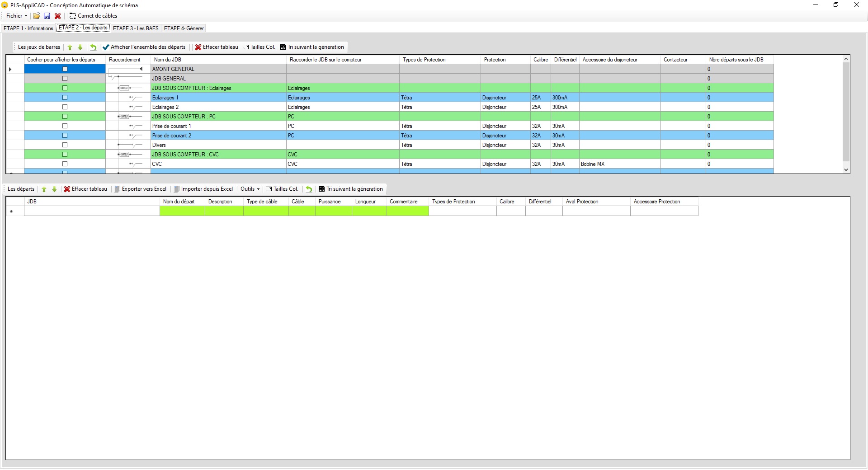Click Tri suivant la géneration in lower toolbar
The height and width of the screenshot is (470, 868).
click(351, 189)
